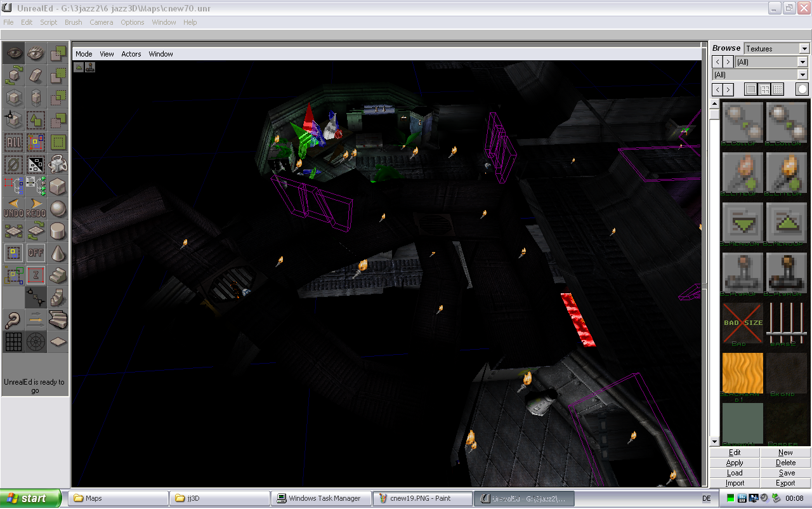The height and width of the screenshot is (509, 812).
Task: Click previous arrow beside view buttons
Action: (x=717, y=89)
